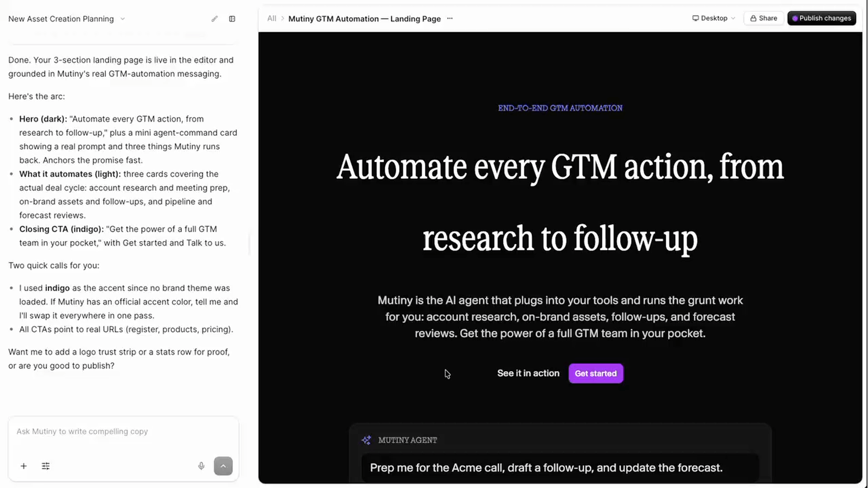The width and height of the screenshot is (868, 488).
Task: Focus the 'Ask Mutiny to write compelling copy' input
Action: [x=123, y=431]
